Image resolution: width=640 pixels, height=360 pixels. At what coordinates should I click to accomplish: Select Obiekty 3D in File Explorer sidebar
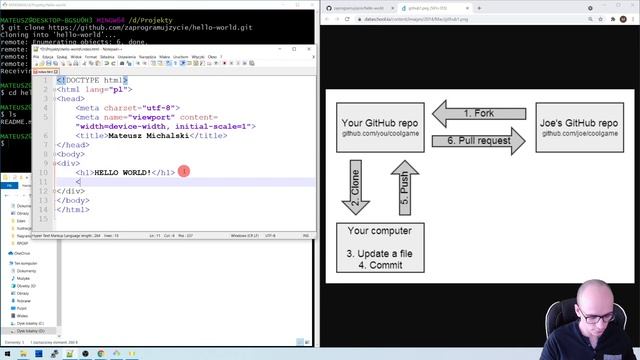23,286
